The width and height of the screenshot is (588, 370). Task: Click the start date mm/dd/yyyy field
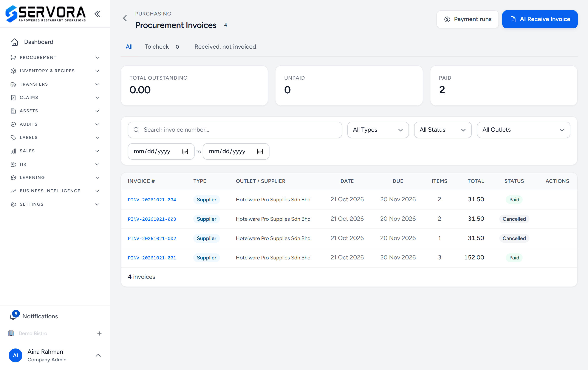[x=161, y=151]
